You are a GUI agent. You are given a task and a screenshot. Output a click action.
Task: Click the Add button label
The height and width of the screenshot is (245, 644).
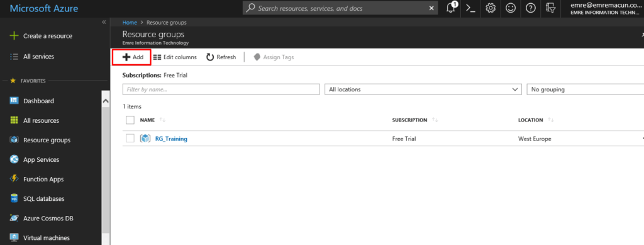tap(138, 57)
